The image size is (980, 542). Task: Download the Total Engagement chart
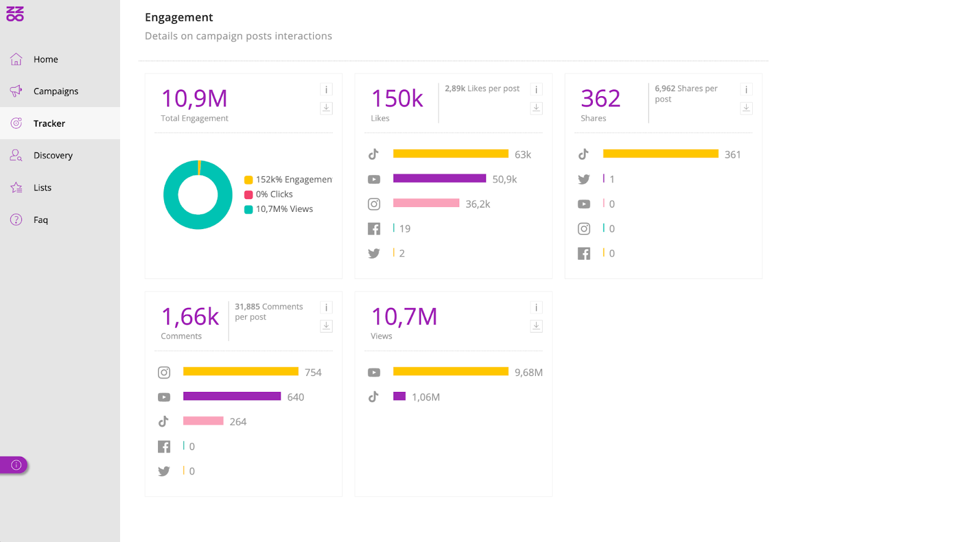(x=326, y=108)
